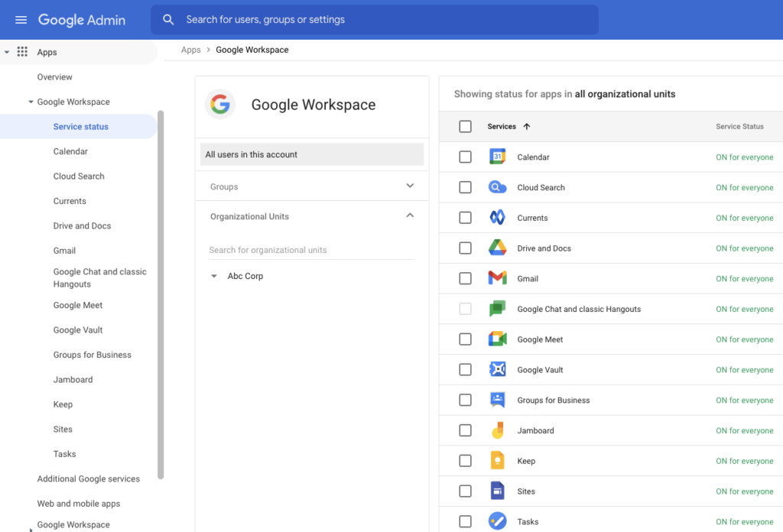This screenshot has width=783, height=532.
Task: Check the Calendar service checkbox
Action: [x=465, y=157]
